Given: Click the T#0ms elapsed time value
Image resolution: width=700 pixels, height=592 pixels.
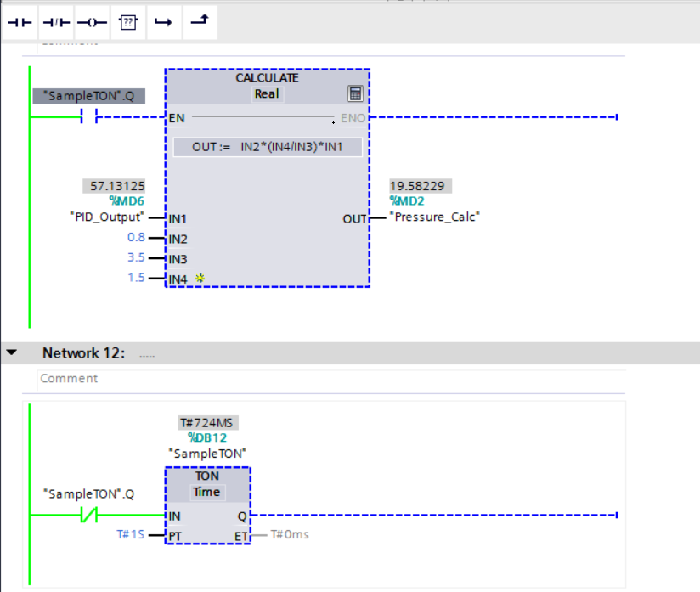Looking at the screenshot, I should pos(290,535).
